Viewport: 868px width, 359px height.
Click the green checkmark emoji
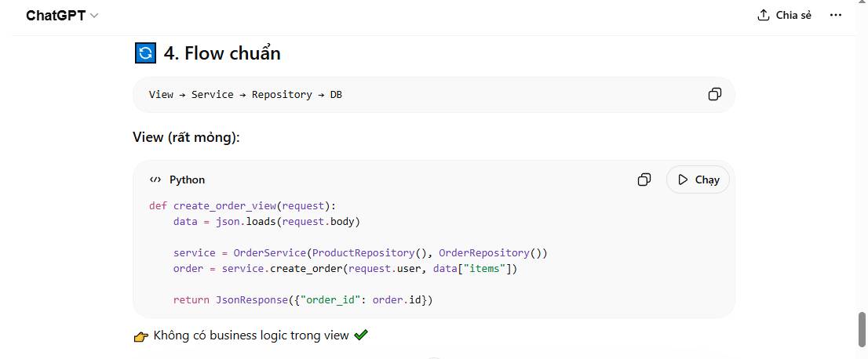click(x=361, y=335)
